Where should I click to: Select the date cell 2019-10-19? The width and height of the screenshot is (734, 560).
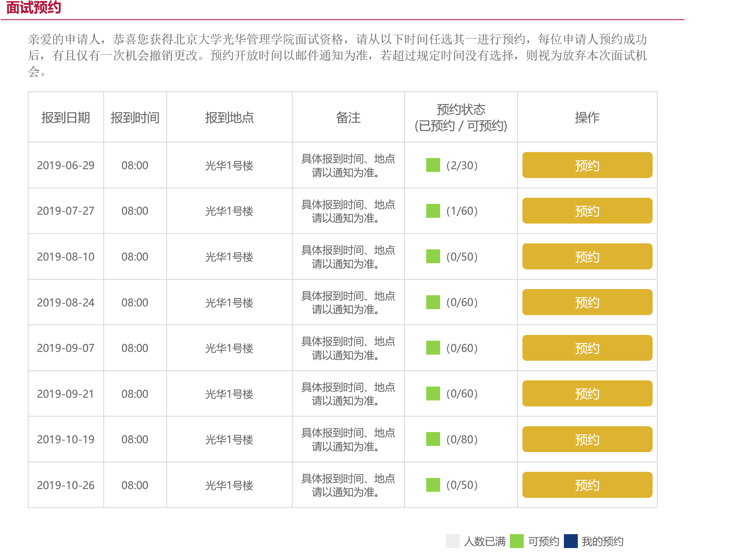pyautogui.click(x=66, y=439)
